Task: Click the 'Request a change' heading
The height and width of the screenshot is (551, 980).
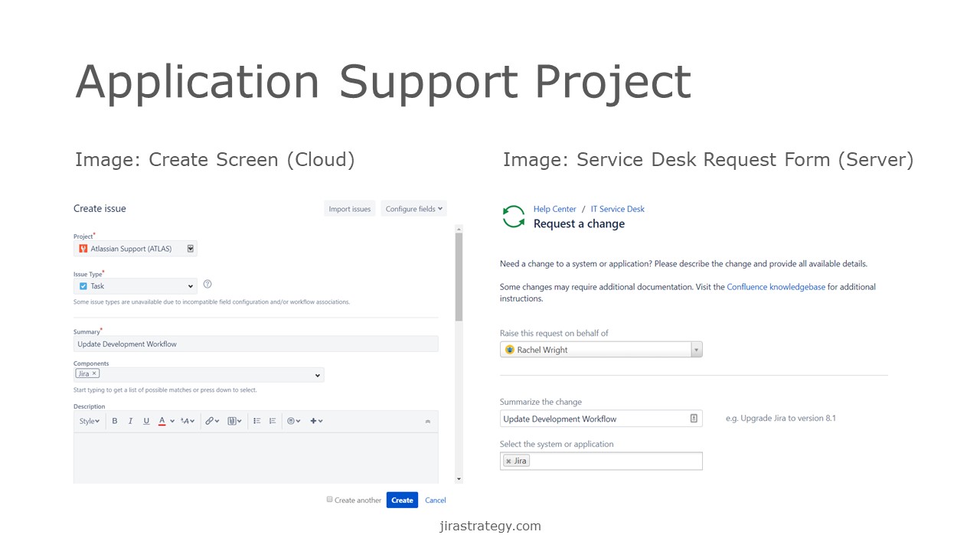Action: [580, 223]
